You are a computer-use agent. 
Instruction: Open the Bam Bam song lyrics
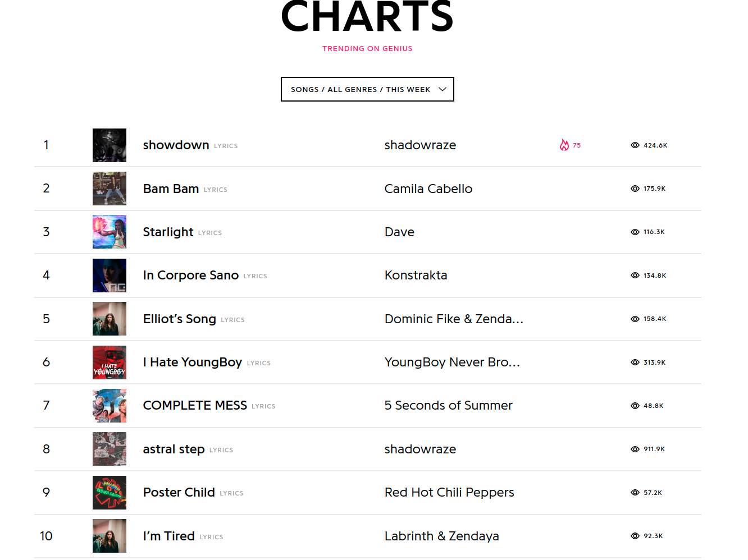coord(171,189)
